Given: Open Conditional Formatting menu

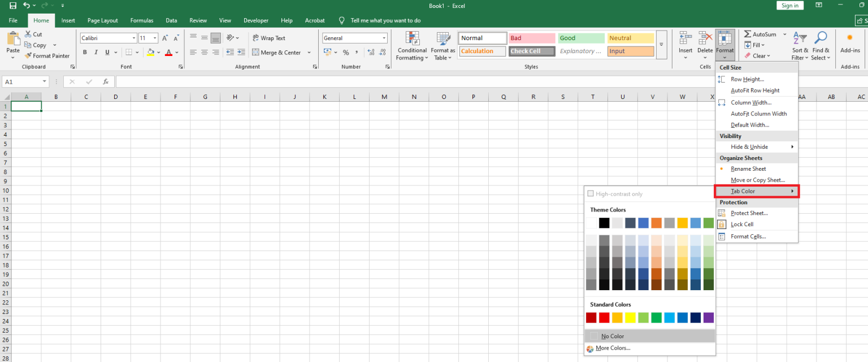Looking at the screenshot, I should tap(412, 46).
